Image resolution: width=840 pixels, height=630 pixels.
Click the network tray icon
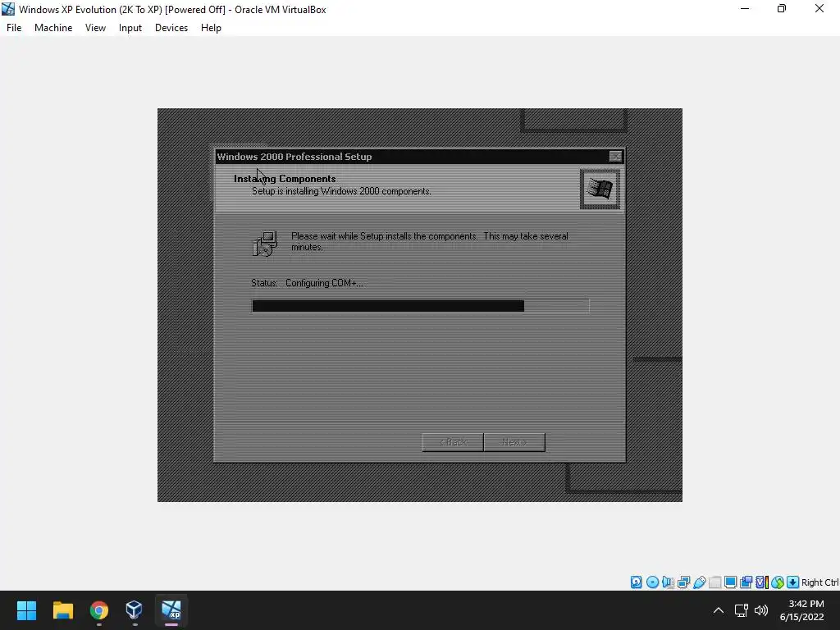(x=741, y=610)
